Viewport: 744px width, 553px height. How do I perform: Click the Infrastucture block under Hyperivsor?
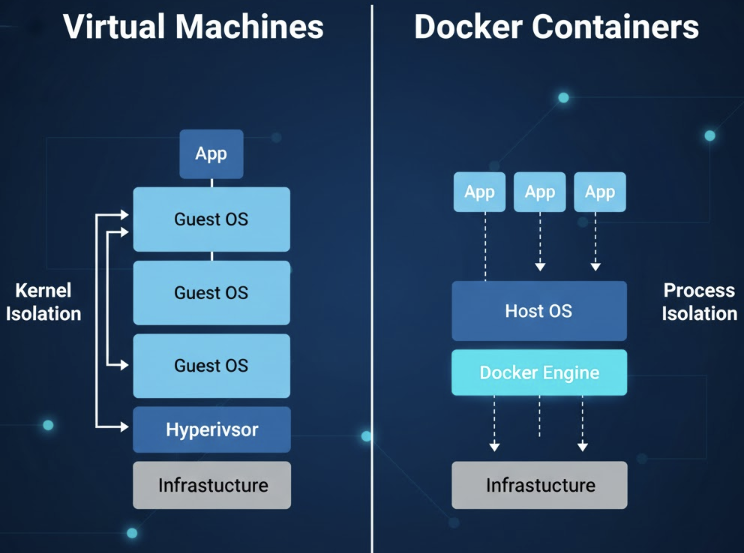tap(212, 485)
